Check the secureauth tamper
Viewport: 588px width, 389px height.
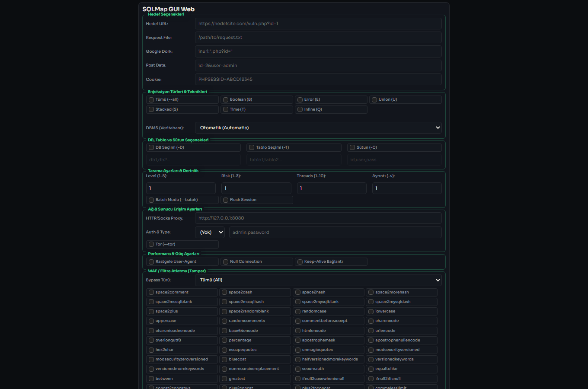[298, 369]
